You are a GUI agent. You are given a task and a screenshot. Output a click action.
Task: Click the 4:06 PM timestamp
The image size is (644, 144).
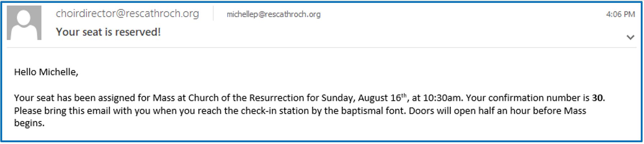point(620,14)
